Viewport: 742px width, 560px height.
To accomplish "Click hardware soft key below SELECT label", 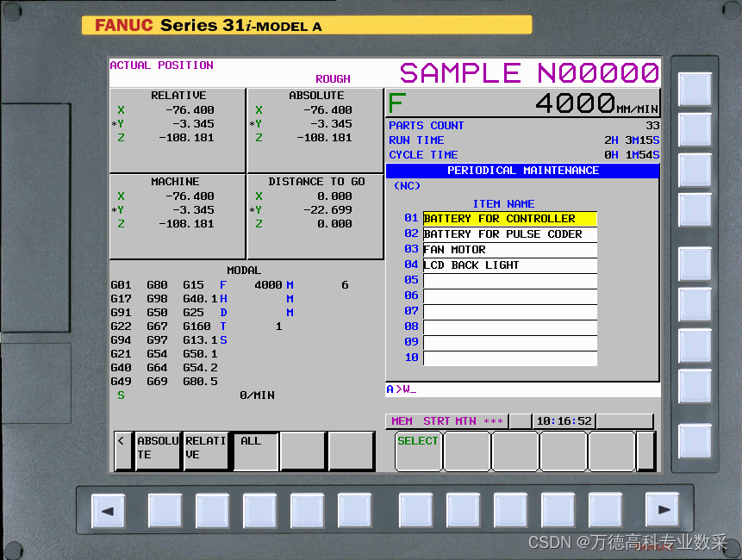I will pyautogui.click(x=415, y=510).
